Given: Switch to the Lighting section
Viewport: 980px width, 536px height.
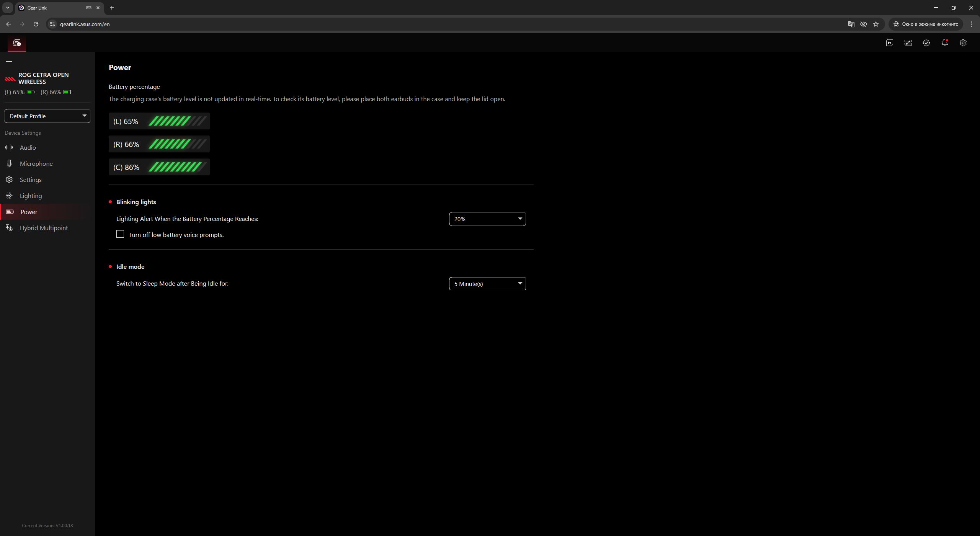Looking at the screenshot, I should pyautogui.click(x=47, y=196).
